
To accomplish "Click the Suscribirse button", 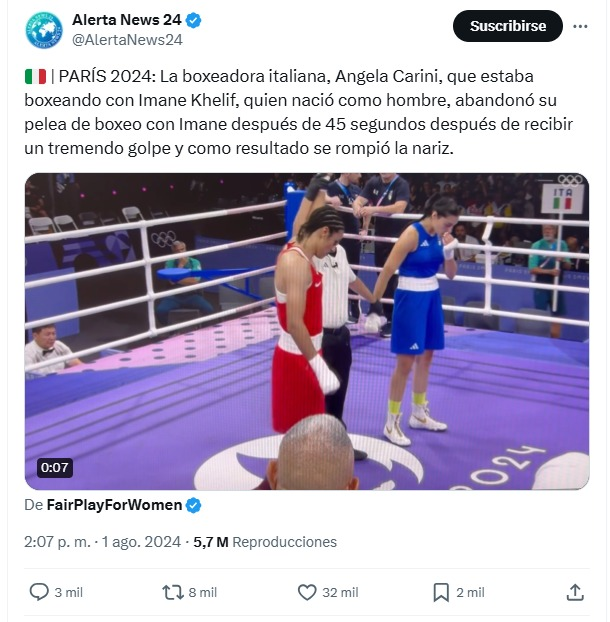I will coord(508,26).
